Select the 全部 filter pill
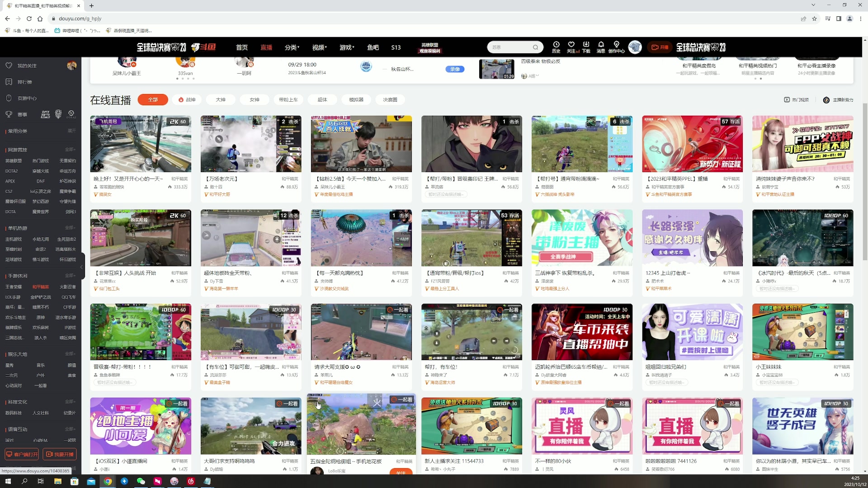This screenshot has width=868, height=488. 153,100
